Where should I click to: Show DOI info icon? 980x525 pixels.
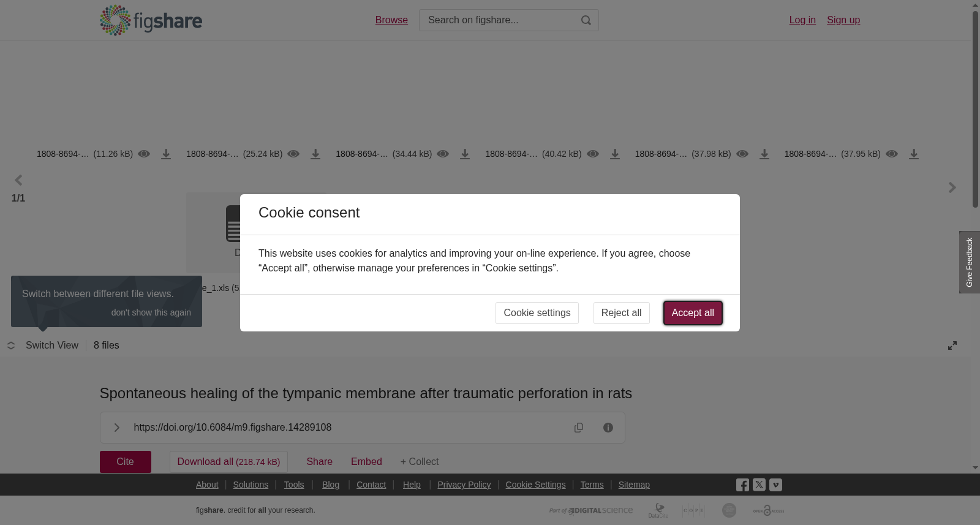coord(608,428)
